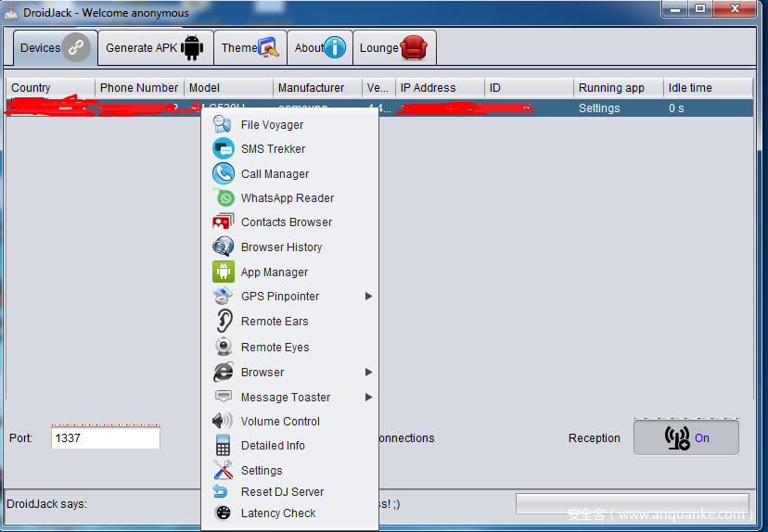Image resolution: width=768 pixels, height=532 pixels.
Task: Expand the Browser submenu arrow
Action: pyautogui.click(x=368, y=372)
